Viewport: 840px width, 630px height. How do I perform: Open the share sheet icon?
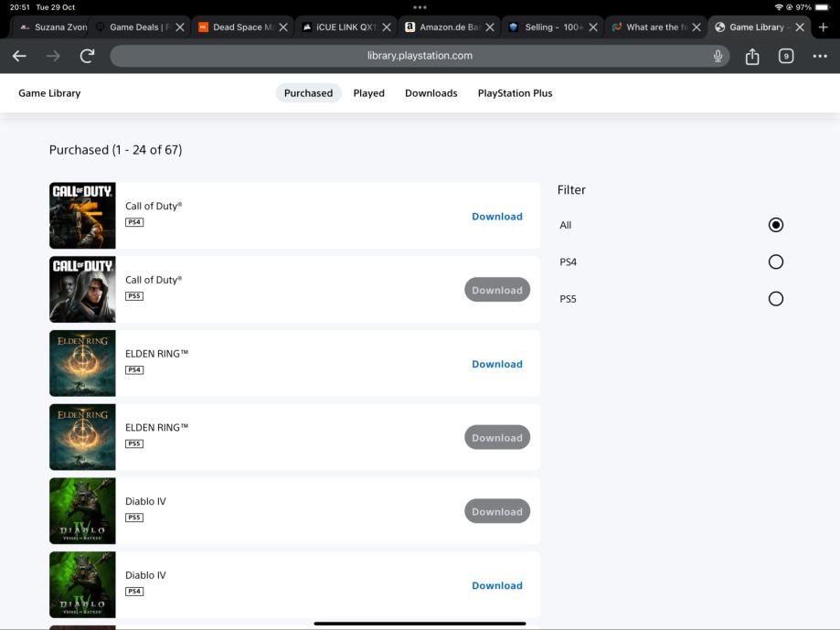(x=752, y=56)
